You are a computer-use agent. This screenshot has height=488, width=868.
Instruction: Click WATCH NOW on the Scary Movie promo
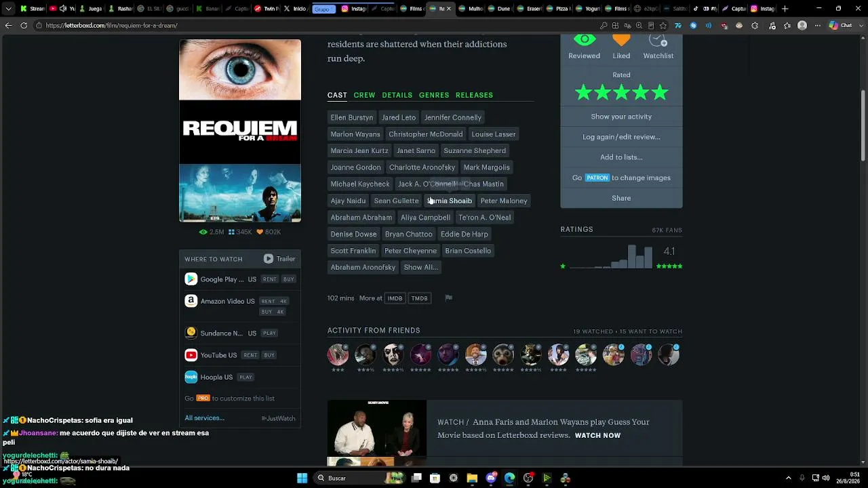(597, 435)
